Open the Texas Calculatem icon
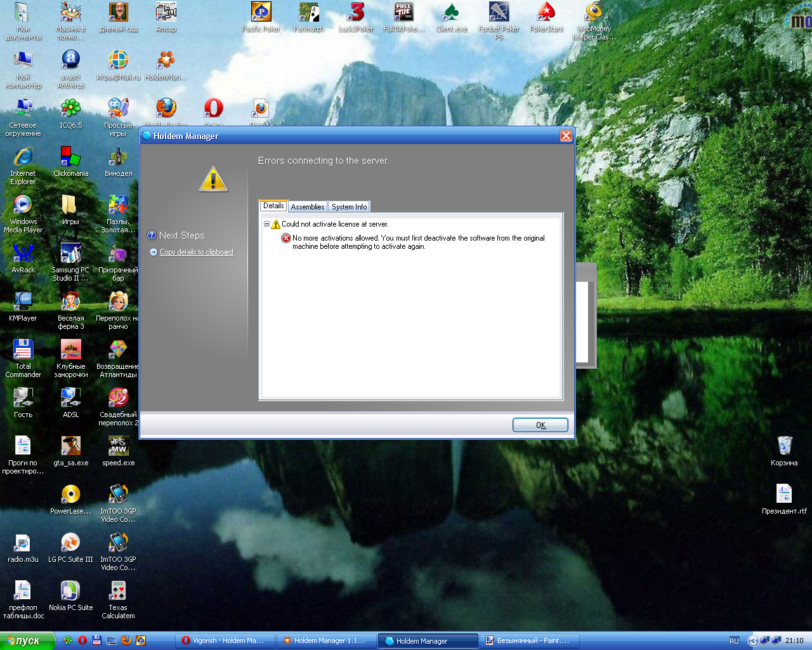 [x=118, y=591]
